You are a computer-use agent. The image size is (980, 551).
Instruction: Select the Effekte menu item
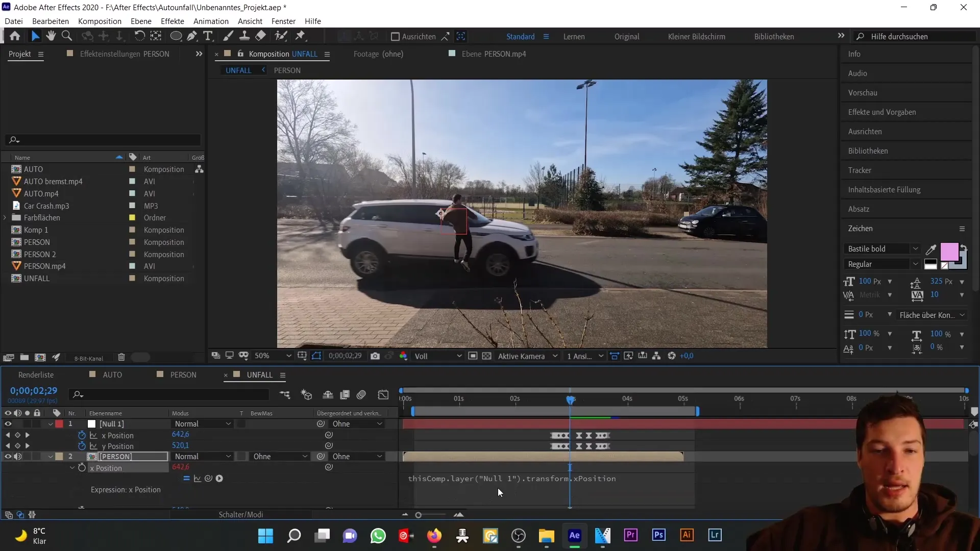coord(173,21)
